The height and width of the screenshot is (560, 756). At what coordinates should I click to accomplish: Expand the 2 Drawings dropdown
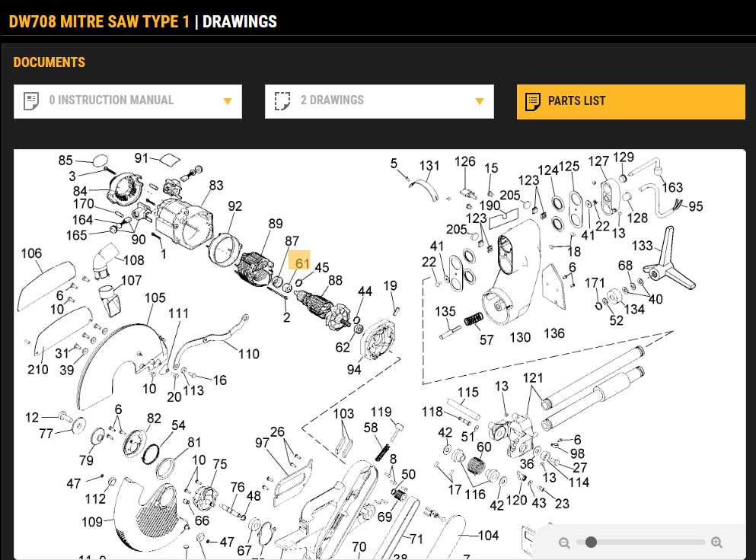point(379,101)
